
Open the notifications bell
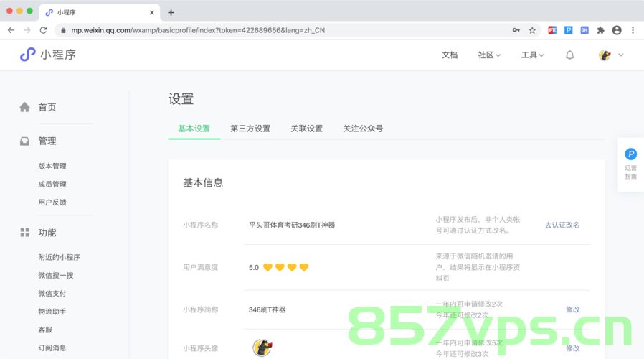(569, 55)
